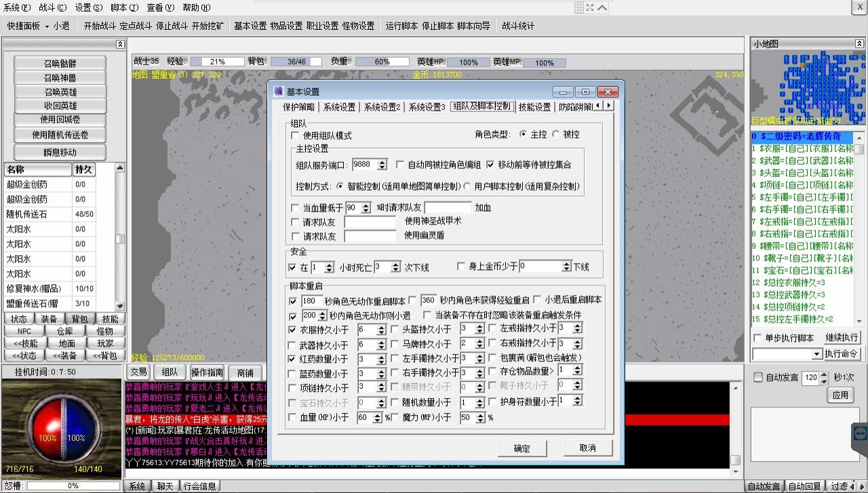Click 开始战斗 toolbar item
Image resolution: width=868 pixels, height=493 pixels.
tap(100, 26)
